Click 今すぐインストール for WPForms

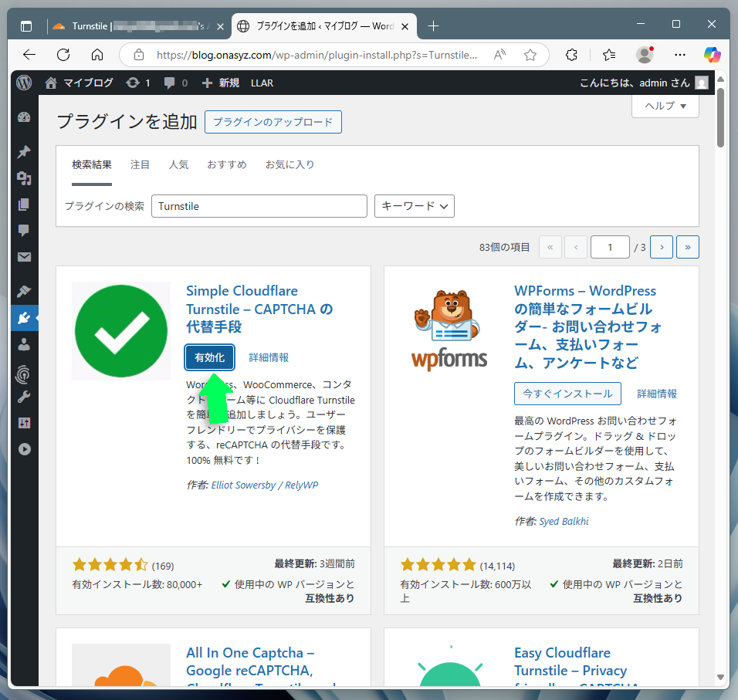(x=567, y=393)
